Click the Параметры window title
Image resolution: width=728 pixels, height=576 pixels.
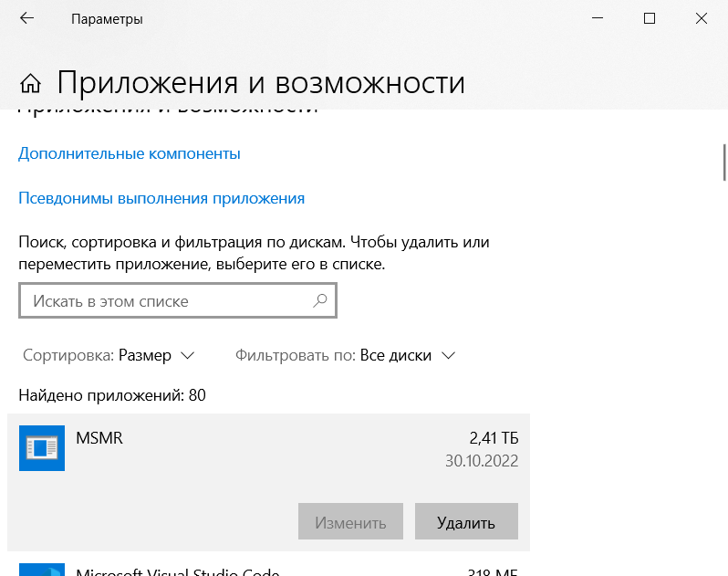pyautogui.click(x=107, y=19)
